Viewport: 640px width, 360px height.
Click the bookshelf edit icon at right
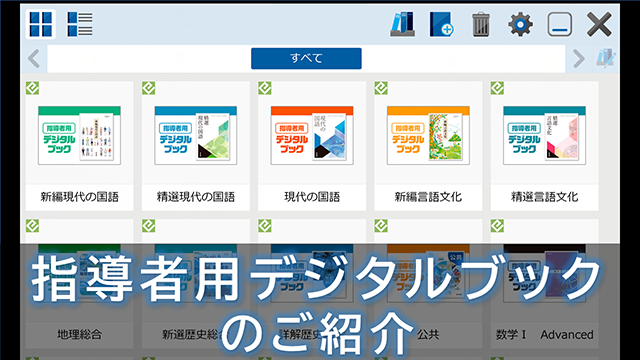click(606, 58)
